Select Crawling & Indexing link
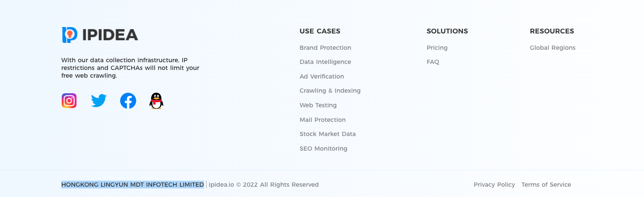 (x=330, y=91)
